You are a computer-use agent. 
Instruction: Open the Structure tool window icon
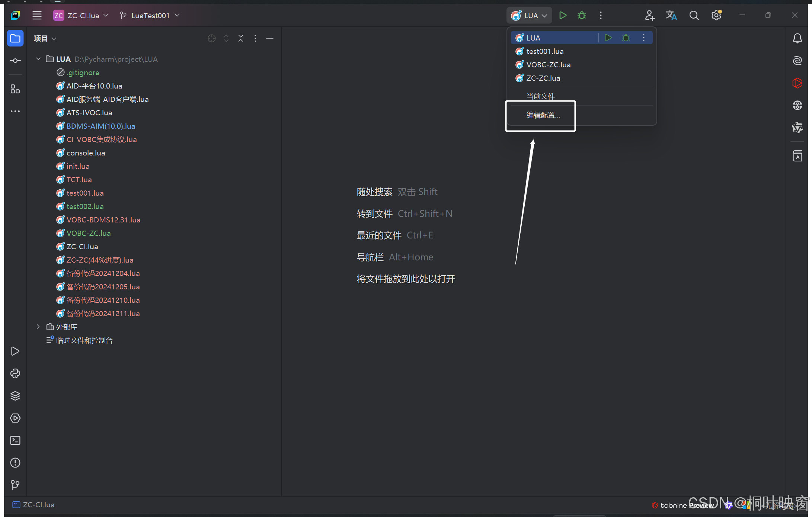tap(15, 89)
